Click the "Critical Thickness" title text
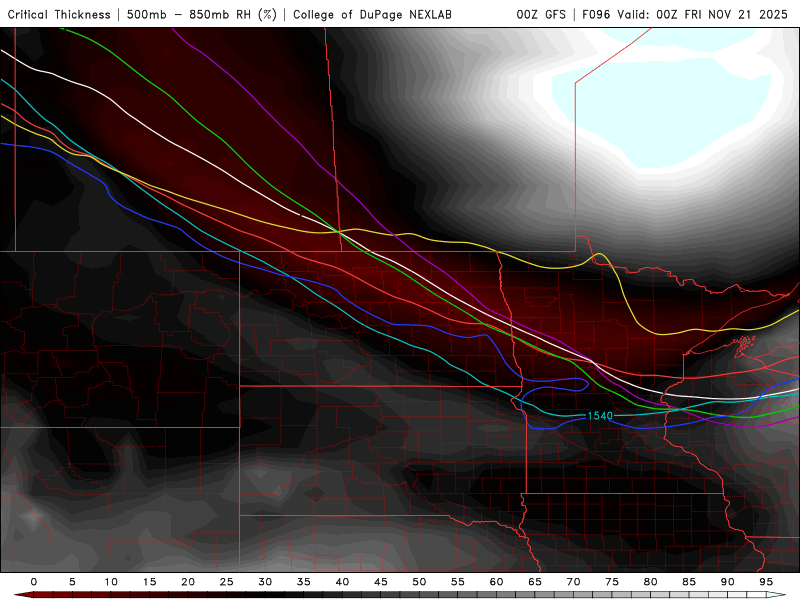 59,15
